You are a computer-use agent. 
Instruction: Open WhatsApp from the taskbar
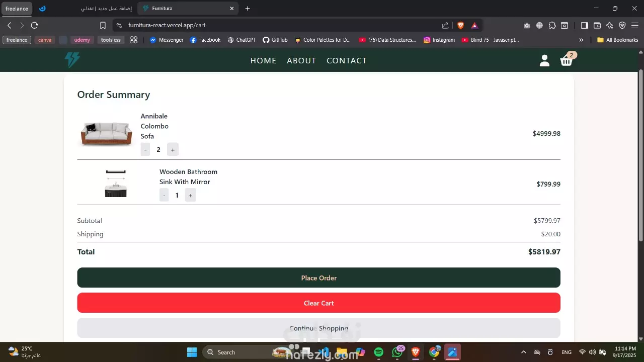point(397,352)
